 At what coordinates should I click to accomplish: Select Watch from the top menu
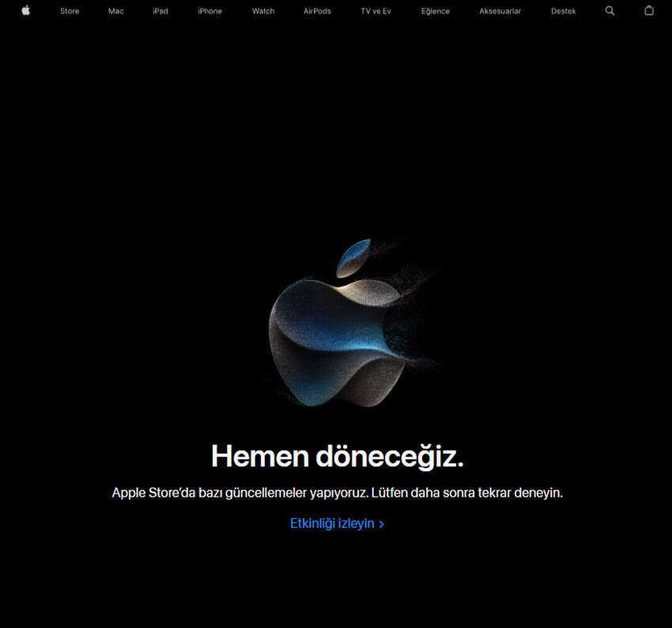tap(263, 11)
